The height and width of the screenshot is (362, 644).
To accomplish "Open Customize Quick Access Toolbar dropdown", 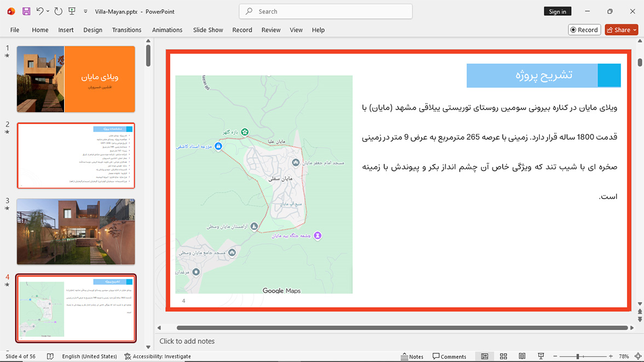I will [x=85, y=12].
